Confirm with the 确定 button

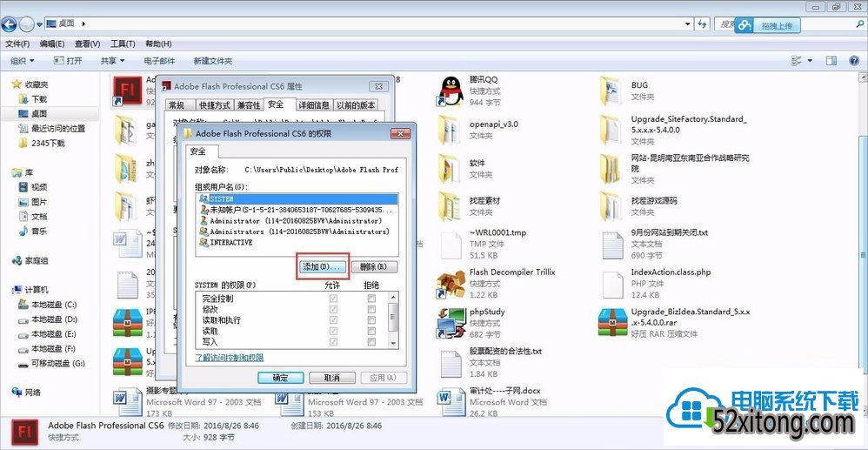pos(281,378)
